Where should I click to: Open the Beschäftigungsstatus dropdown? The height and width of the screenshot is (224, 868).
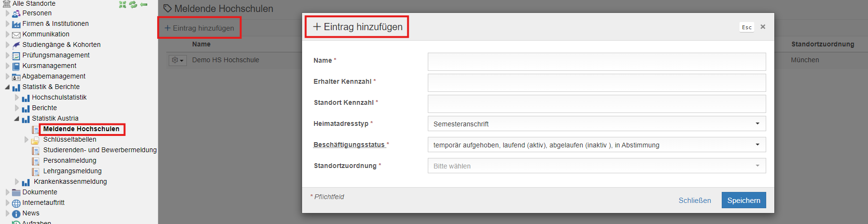tap(597, 145)
